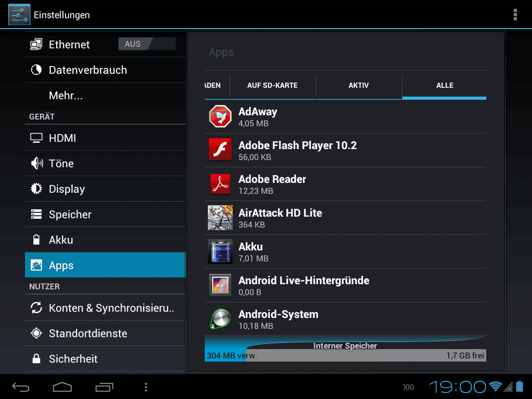The height and width of the screenshot is (399, 532).
Task: Open the Ethernet settings entry
Action: tap(105, 45)
